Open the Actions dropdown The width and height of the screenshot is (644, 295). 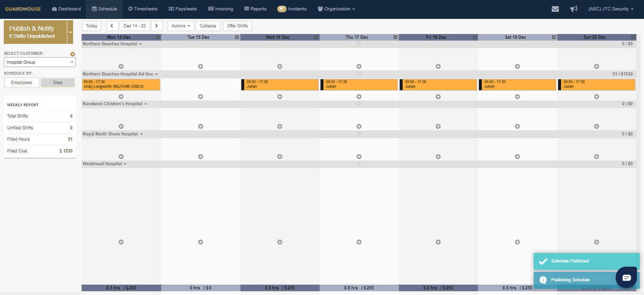[181, 26]
